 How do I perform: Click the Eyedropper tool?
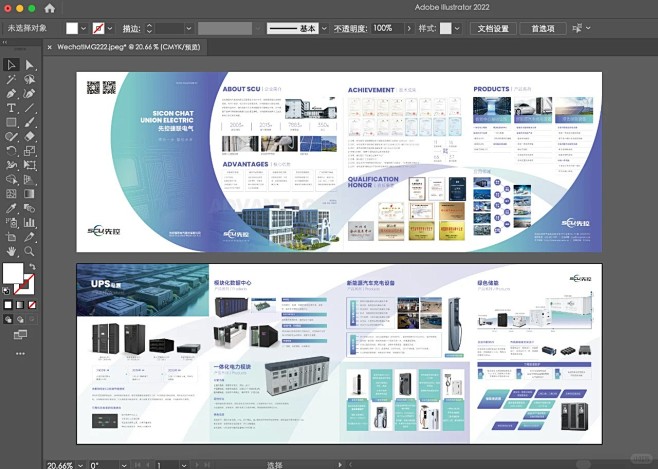tap(11, 209)
